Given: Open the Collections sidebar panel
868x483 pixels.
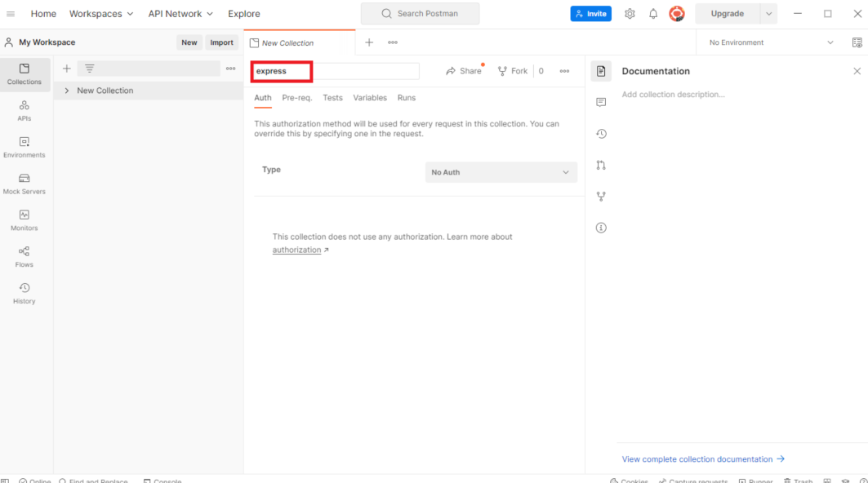Looking at the screenshot, I should point(24,74).
